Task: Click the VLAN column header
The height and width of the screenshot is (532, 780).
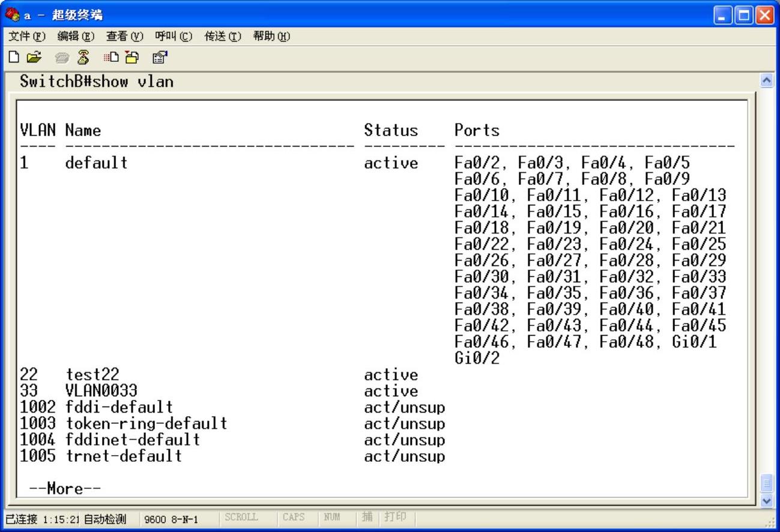Action: [x=38, y=130]
